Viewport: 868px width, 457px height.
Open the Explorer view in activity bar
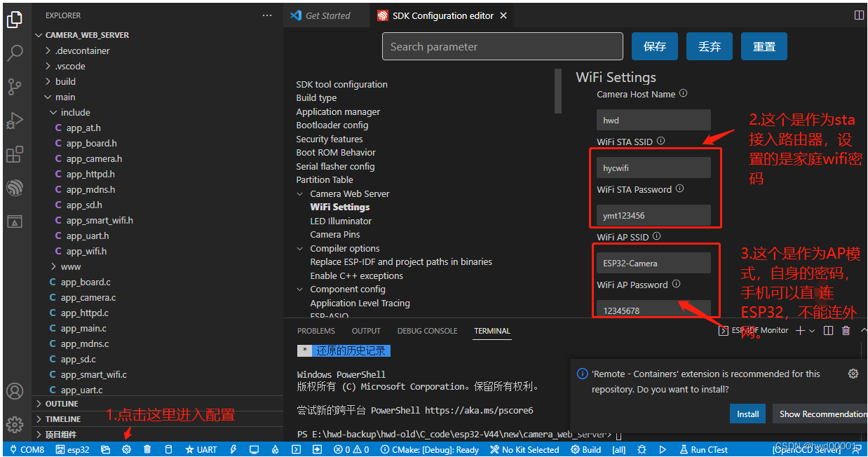click(15, 20)
